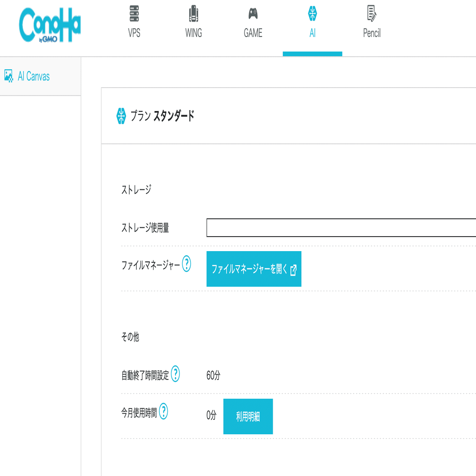Click the AI Canvas picture icon in sidebar
Viewport: 476px width, 476px height.
8,76
